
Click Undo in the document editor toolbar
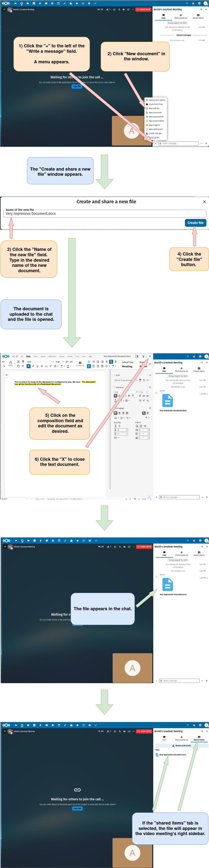click(4, 362)
